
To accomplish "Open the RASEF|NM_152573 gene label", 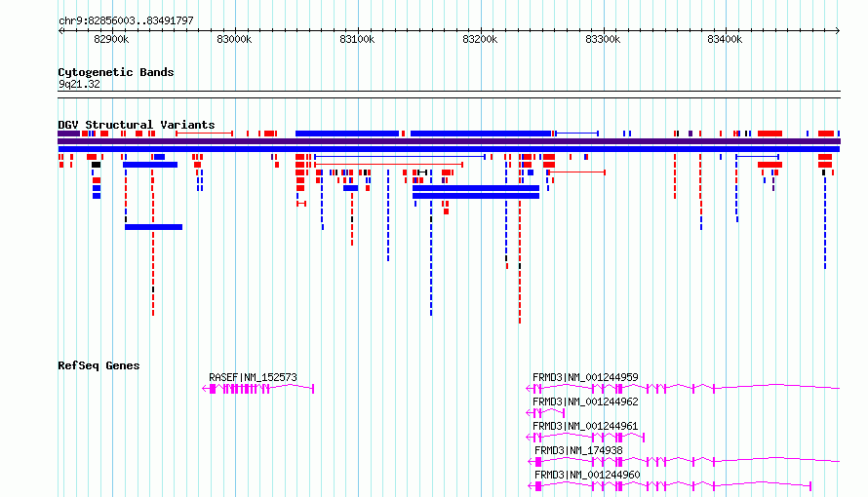I will click(x=253, y=377).
